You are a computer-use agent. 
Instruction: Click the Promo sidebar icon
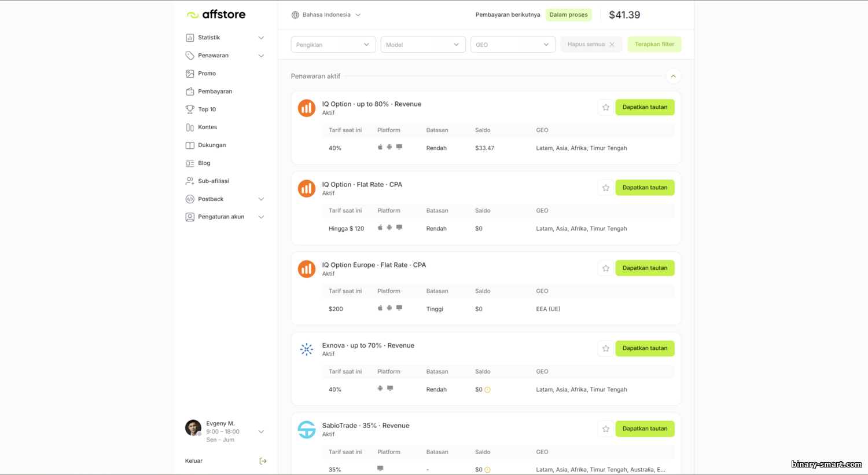coord(190,74)
